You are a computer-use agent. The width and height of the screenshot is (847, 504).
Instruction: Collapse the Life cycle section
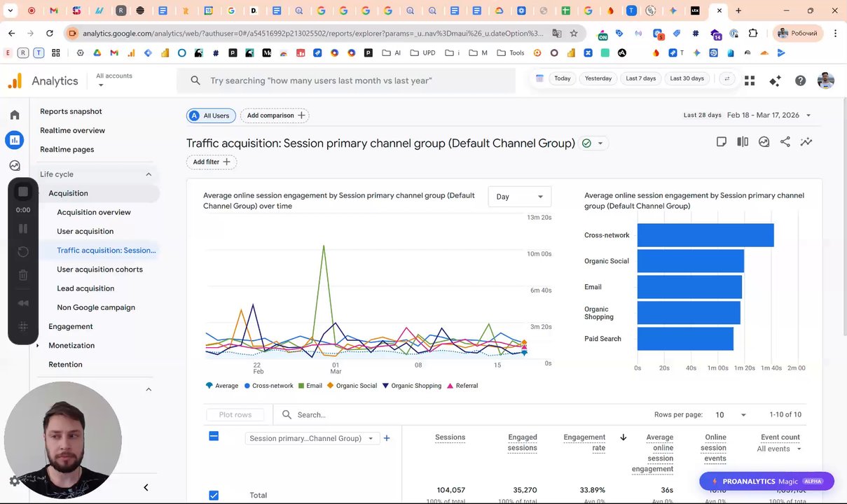pos(149,174)
